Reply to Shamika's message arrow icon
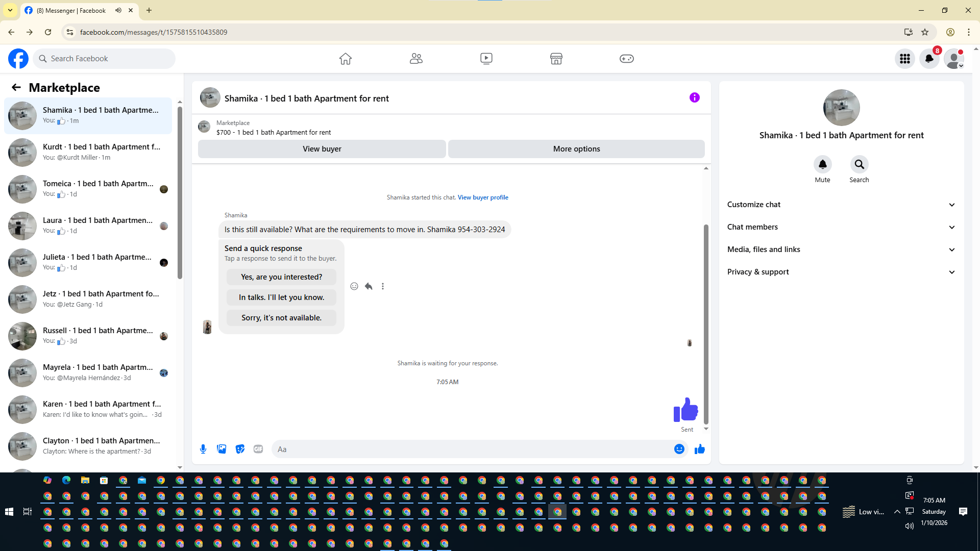Screen dimensions: 980x551 369,286
